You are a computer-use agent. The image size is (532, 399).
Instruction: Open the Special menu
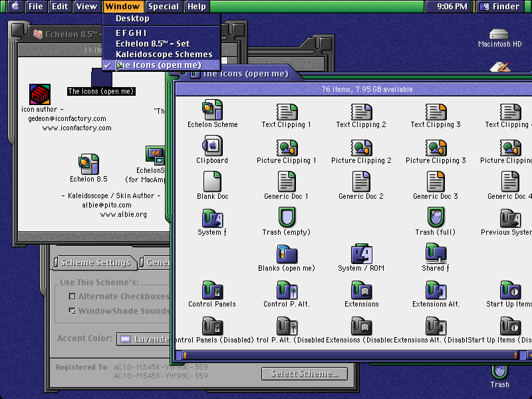tap(163, 6)
